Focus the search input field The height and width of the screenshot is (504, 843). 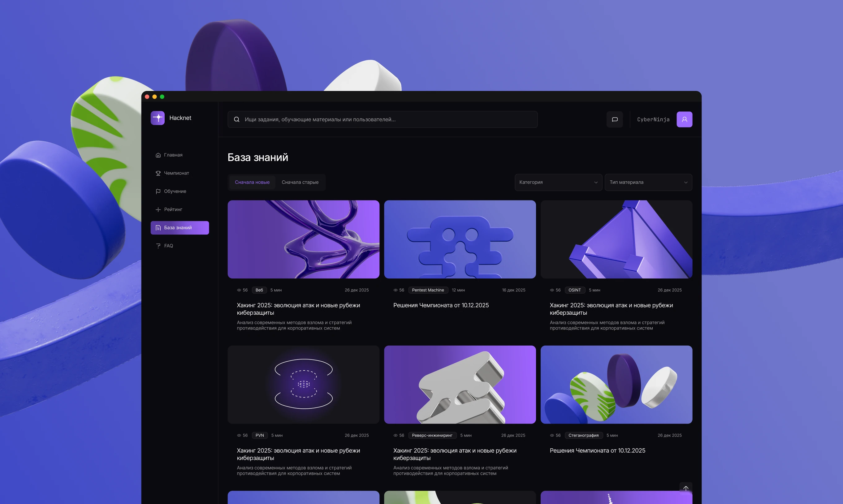(x=383, y=119)
